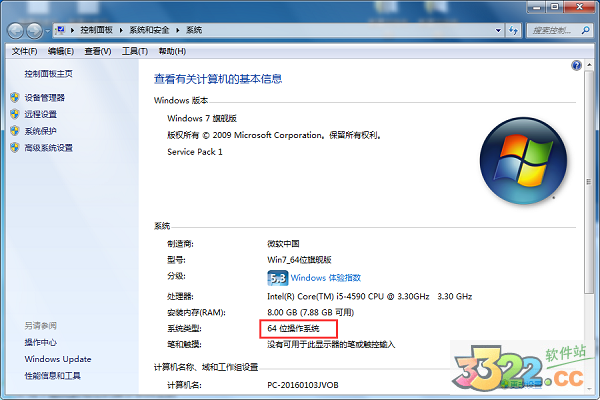This screenshot has width=600, height=400.
Task: Open 操作中心 link in sidebar
Action: pos(41,342)
